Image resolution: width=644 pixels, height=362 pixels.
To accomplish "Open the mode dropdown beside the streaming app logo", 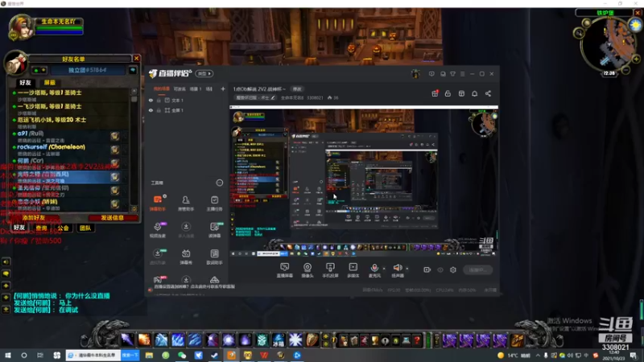I will (204, 73).
